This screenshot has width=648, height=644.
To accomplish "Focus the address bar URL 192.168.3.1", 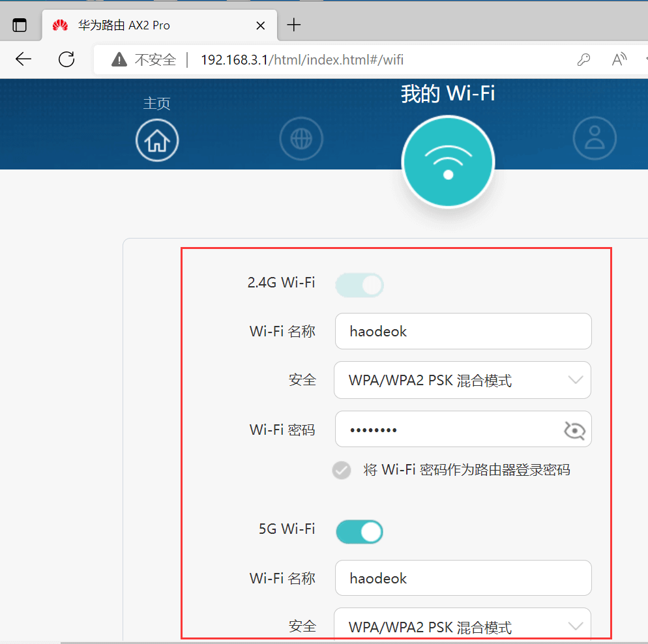I will (302, 60).
